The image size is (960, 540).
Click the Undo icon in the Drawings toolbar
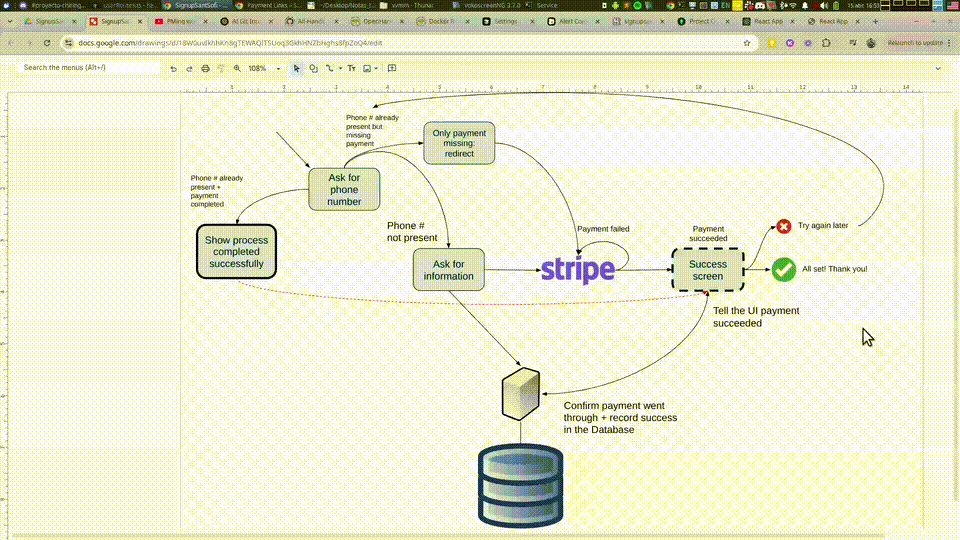(173, 69)
